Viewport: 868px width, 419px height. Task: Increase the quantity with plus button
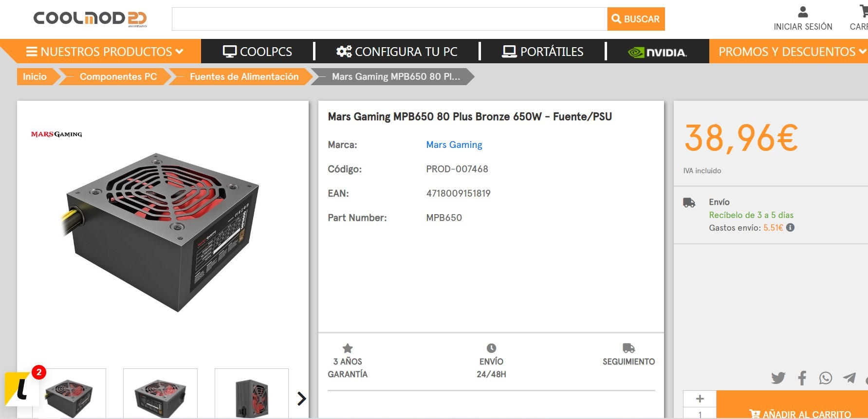[700, 399]
